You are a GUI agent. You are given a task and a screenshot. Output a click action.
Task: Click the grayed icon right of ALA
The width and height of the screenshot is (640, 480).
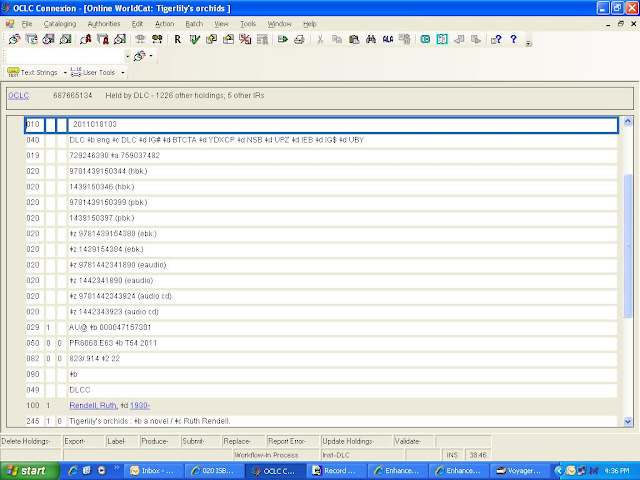point(405,39)
